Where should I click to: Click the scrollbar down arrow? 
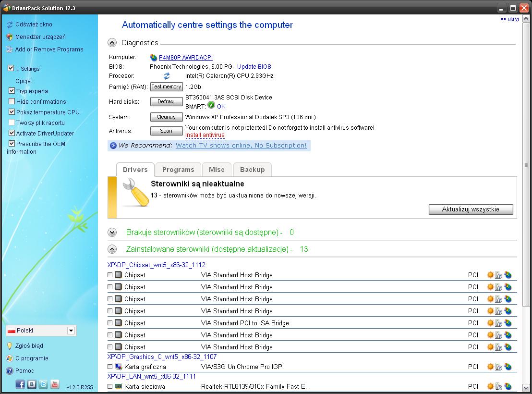[x=526, y=388]
